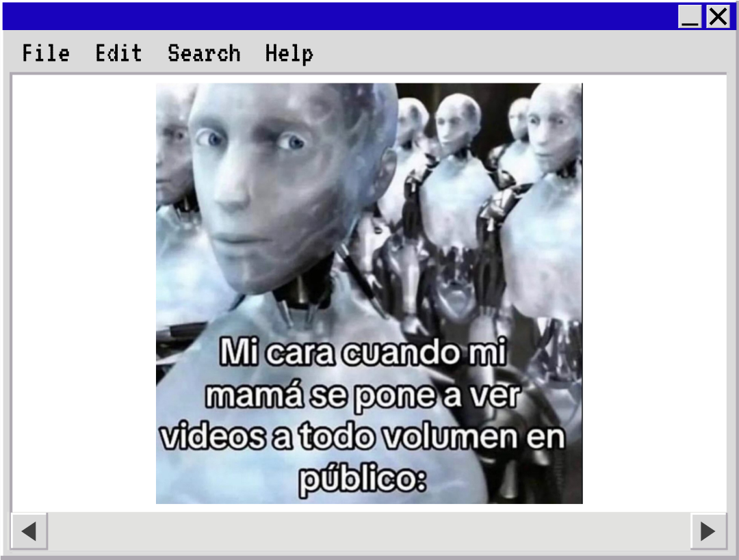Click the caption word "público:"
Image resolution: width=739 pixels, height=560 pixels.
point(363,481)
